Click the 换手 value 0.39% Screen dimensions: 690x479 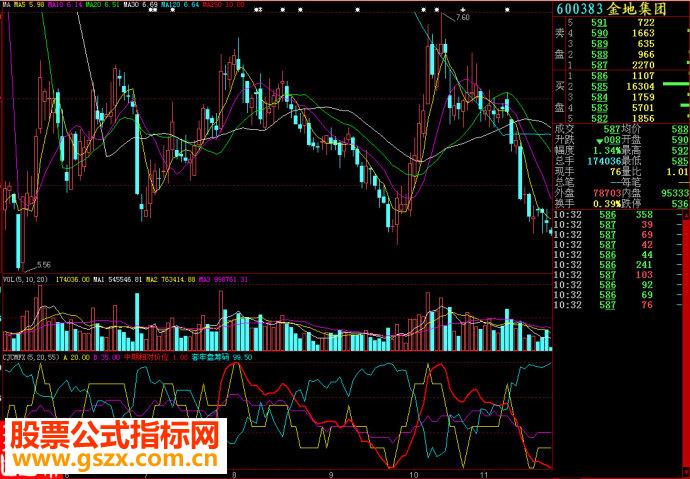pyautogui.click(x=606, y=204)
